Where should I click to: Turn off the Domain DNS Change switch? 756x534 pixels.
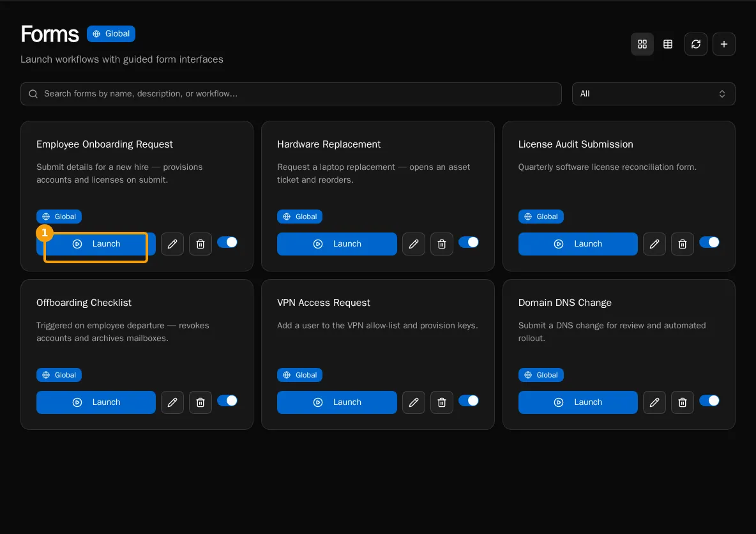tap(709, 400)
